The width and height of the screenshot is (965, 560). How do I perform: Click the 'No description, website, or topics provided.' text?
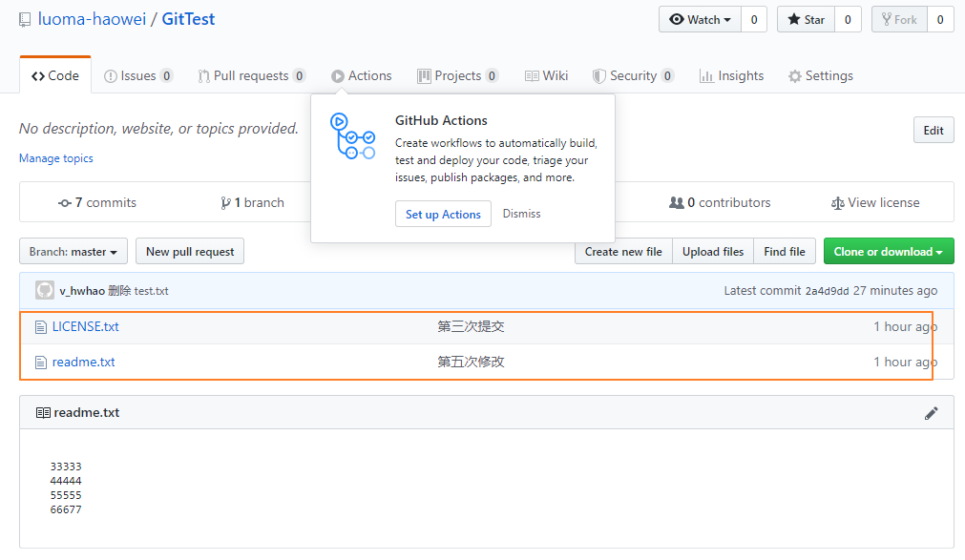pos(158,129)
